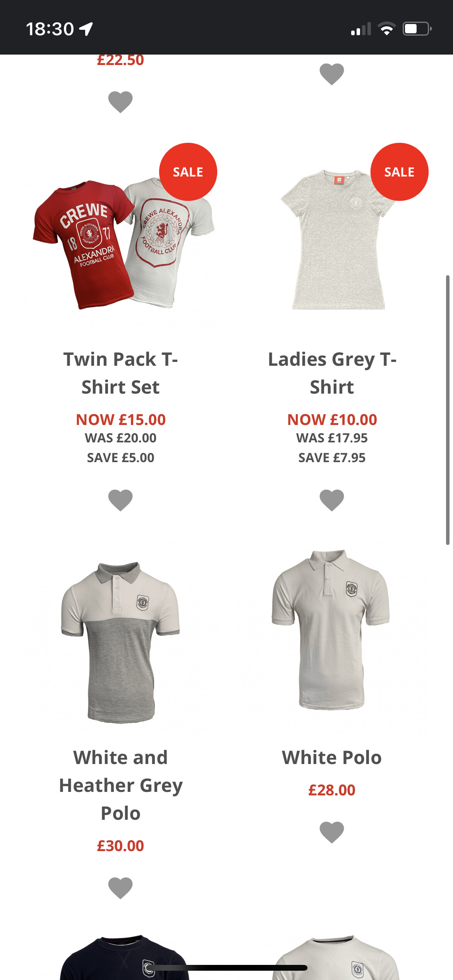The height and width of the screenshot is (980, 453).
Task: Open White Polo title link
Action: (332, 757)
